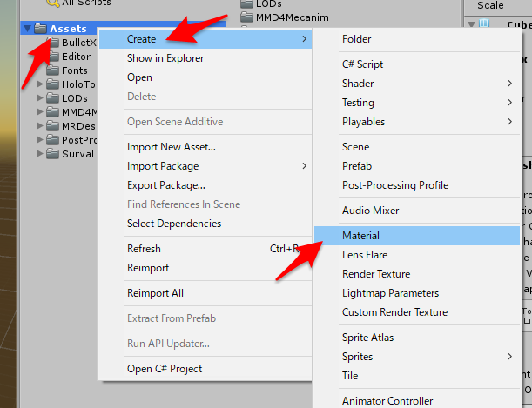Expand the HoloTo folder arrow

pos(40,84)
